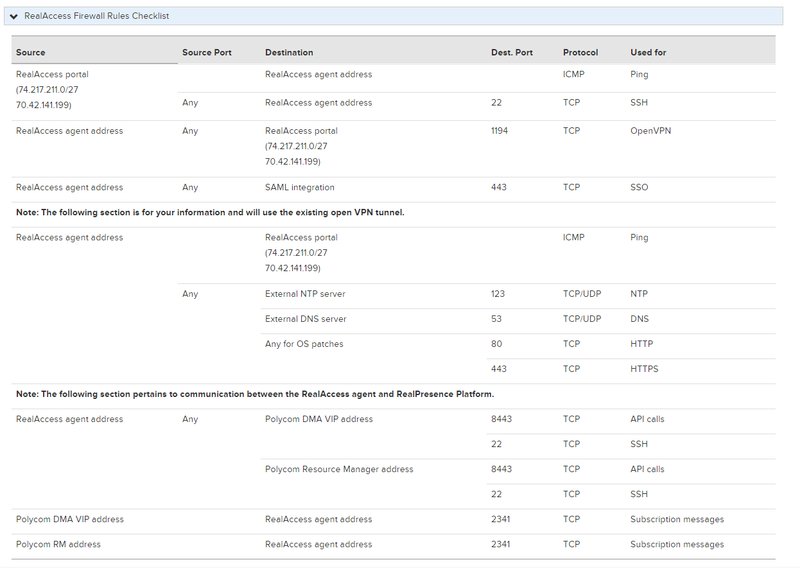Select the 443 port in SSO row
The image size is (800, 568).
coord(498,187)
